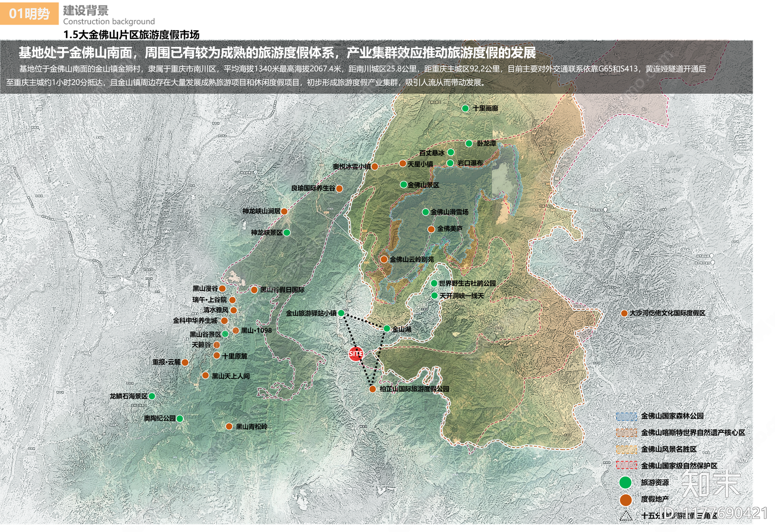Select the orange marker beside 金佛美庐
This screenshot has height=532, width=775.
point(431,229)
